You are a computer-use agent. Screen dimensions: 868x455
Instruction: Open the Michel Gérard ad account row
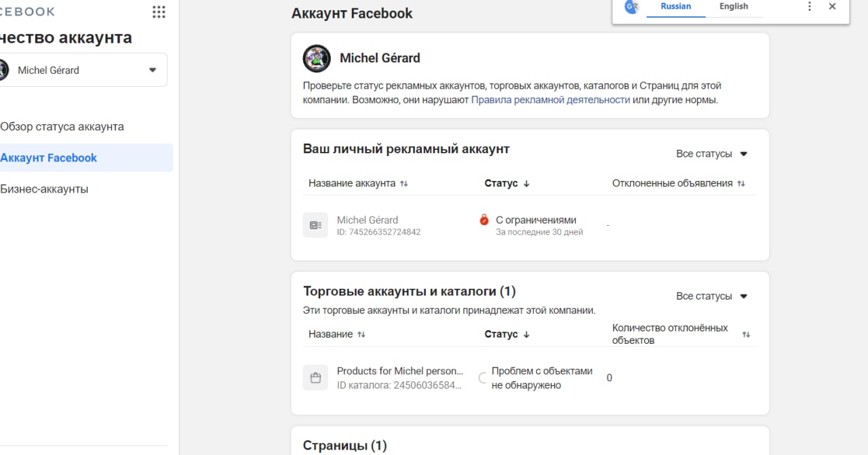coord(368,220)
